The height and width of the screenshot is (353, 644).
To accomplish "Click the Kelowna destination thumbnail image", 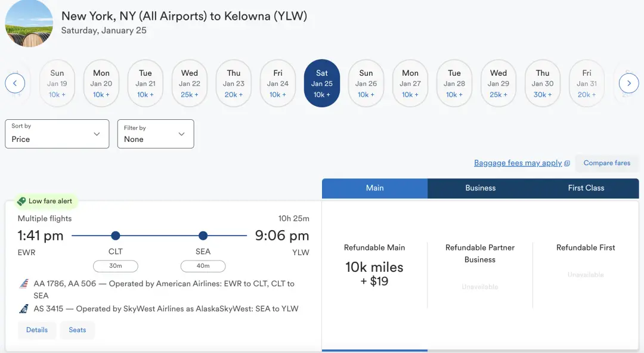I will (29, 23).
